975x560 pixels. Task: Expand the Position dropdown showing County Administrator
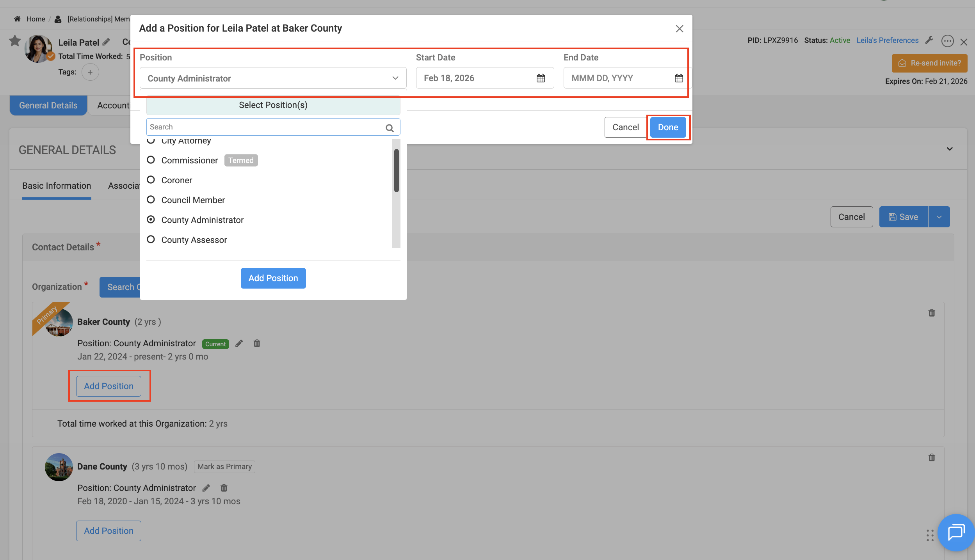[x=273, y=78]
